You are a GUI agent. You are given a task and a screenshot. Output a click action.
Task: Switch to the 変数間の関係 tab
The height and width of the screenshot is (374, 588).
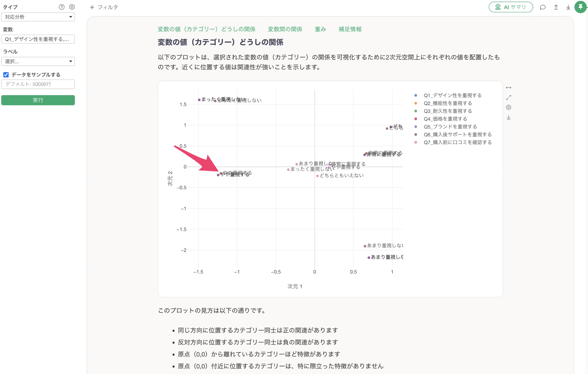pyautogui.click(x=285, y=29)
